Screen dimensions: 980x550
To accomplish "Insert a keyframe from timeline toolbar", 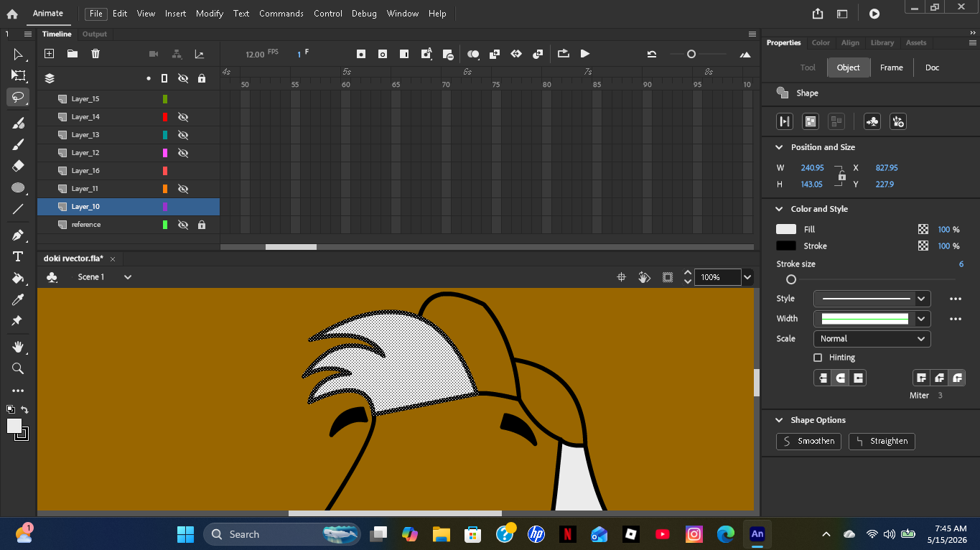I will [x=361, y=54].
